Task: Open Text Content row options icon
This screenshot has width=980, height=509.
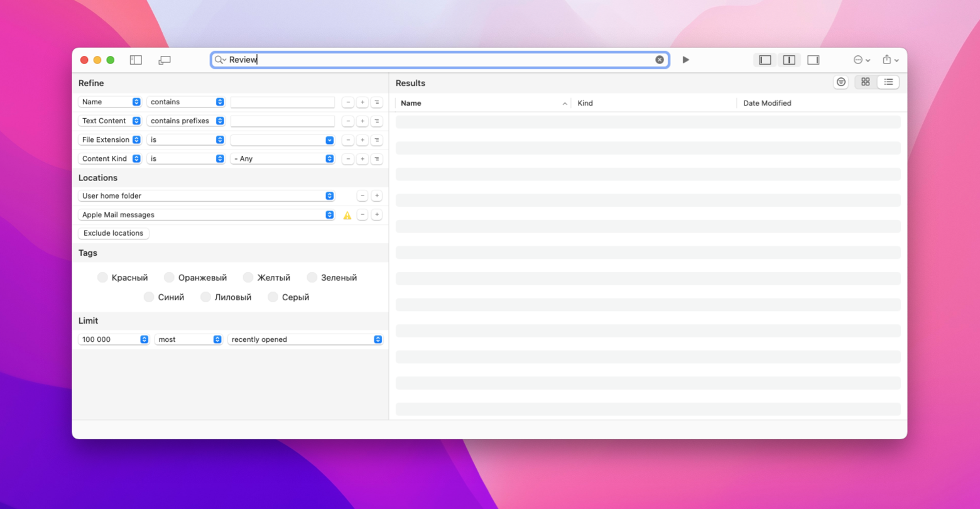Action: click(377, 121)
